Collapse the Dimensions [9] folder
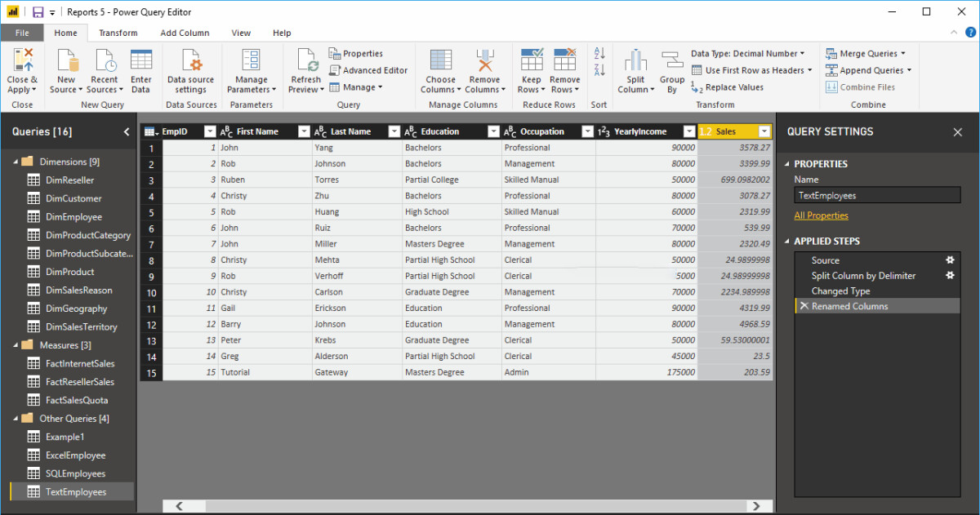Image resolution: width=980 pixels, height=515 pixels. 15,162
